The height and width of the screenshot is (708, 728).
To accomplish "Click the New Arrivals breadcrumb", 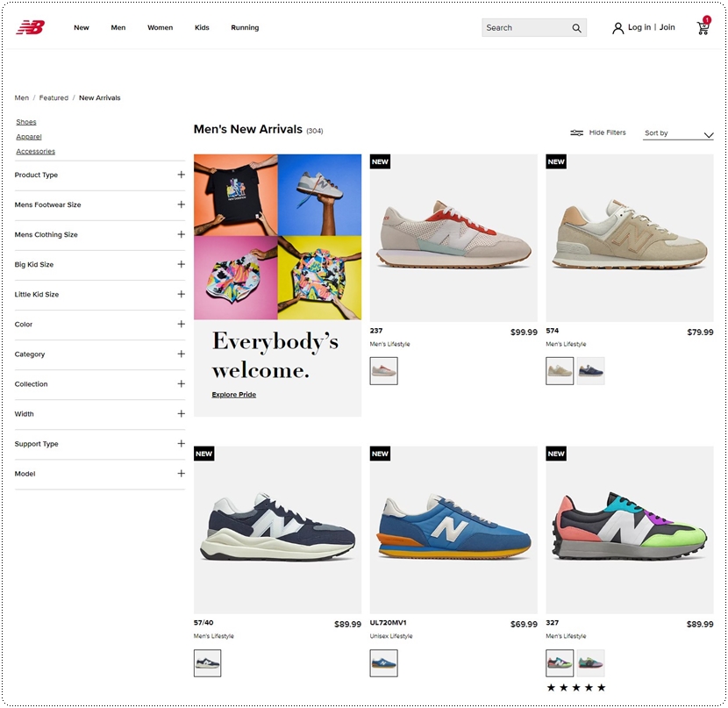I will click(x=100, y=98).
